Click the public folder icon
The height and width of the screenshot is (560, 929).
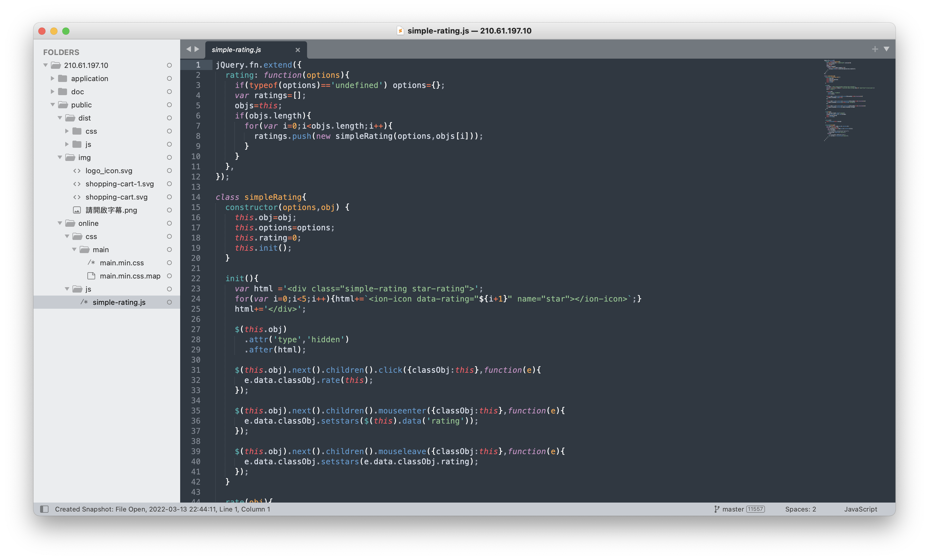[63, 105]
